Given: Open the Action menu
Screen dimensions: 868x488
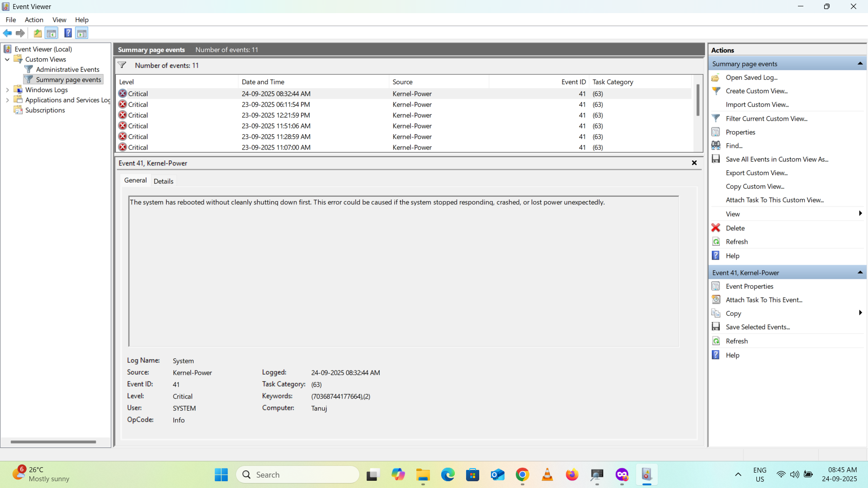Looking at the screenshot, I should pyautogui.click(x=34, y=20).
